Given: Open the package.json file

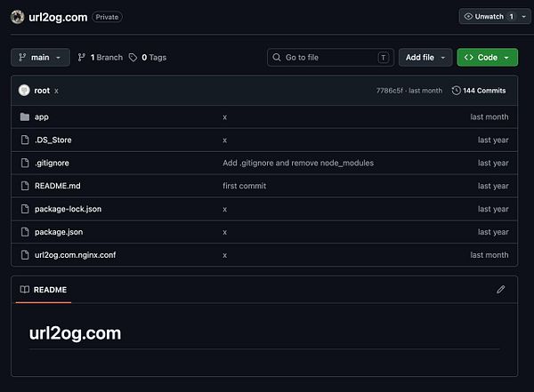Looking at the screenshot, I should pyautogui.click(x=59, y=232).
